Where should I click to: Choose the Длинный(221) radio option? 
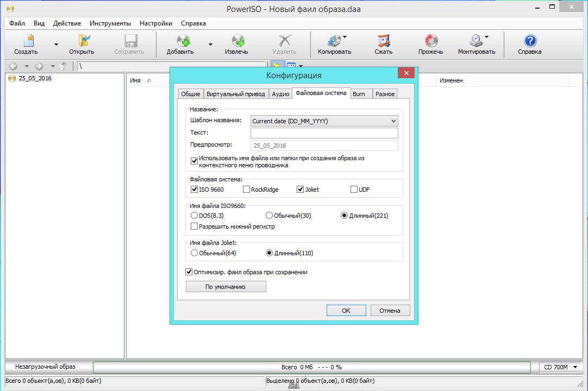pos(344,216)
